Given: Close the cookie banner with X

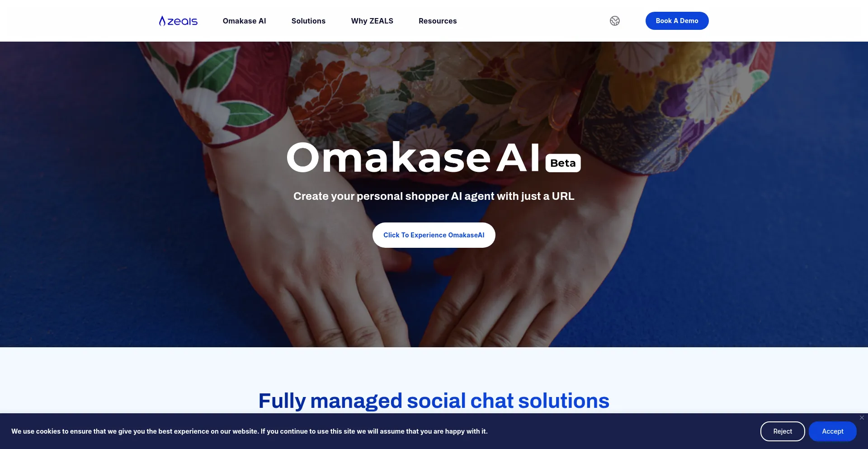Looking at the screenshot, I should [862, 418].
